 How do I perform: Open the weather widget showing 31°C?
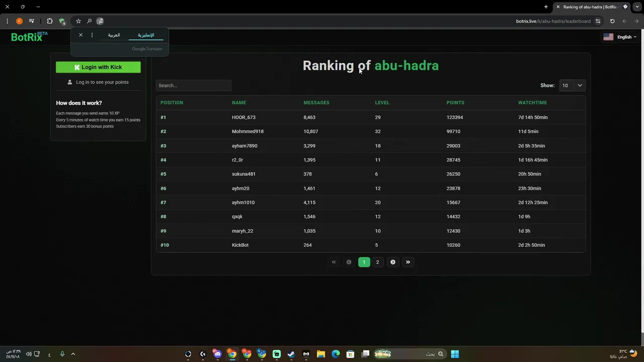point(623,354)
